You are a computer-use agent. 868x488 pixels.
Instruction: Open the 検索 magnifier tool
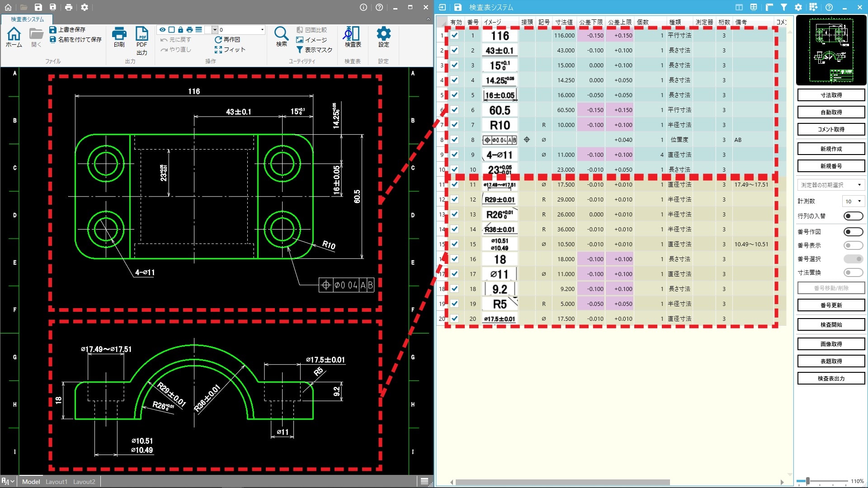[x=281, y=33]
